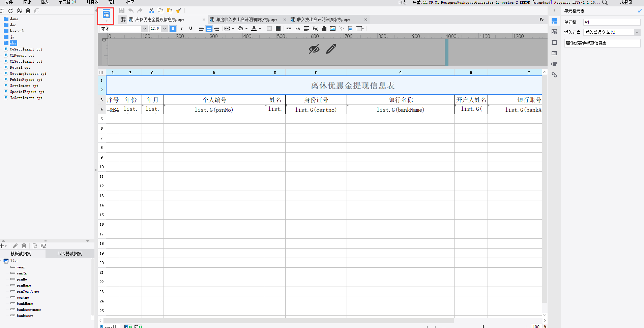Click cell text value field 离休优惠金提现信息表
Image resolution: width=644 pixels, height=328 pixels.
(x=602, y=43)
